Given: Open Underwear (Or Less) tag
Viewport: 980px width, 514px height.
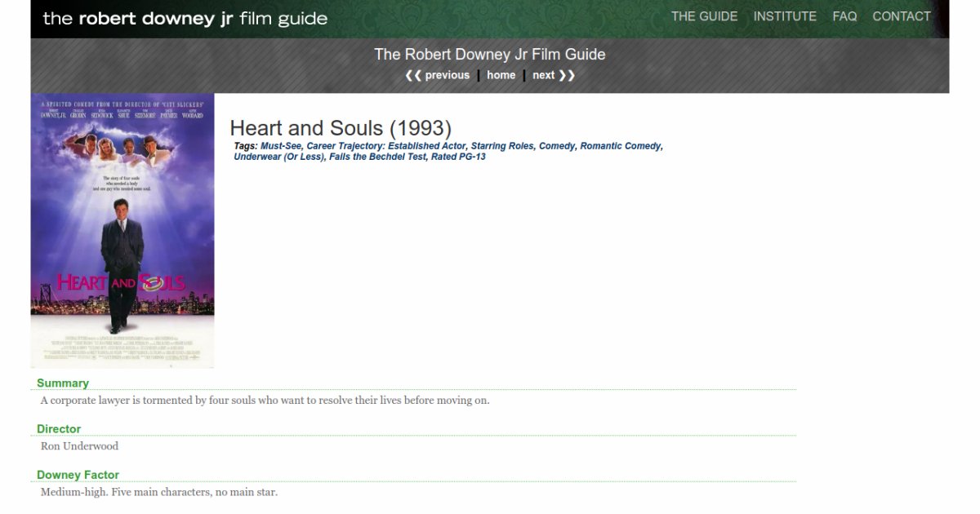Looking at the screenshot, I should (278, 157).
